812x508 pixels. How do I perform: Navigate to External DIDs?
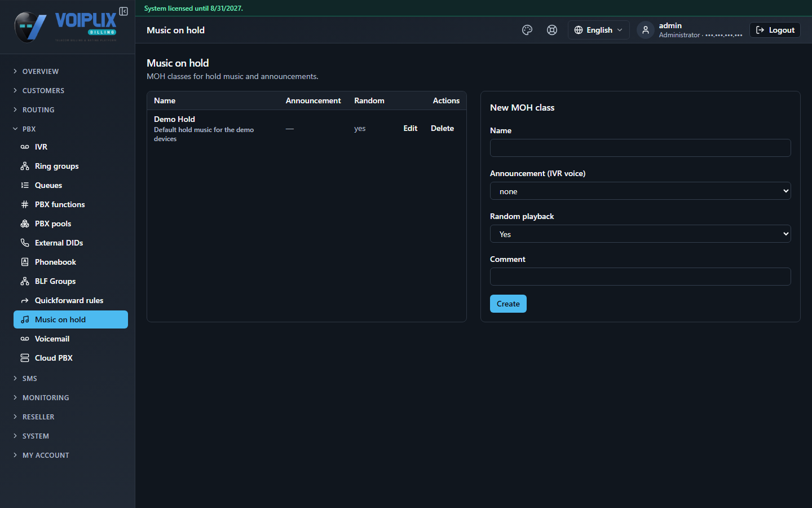(70, 243)
